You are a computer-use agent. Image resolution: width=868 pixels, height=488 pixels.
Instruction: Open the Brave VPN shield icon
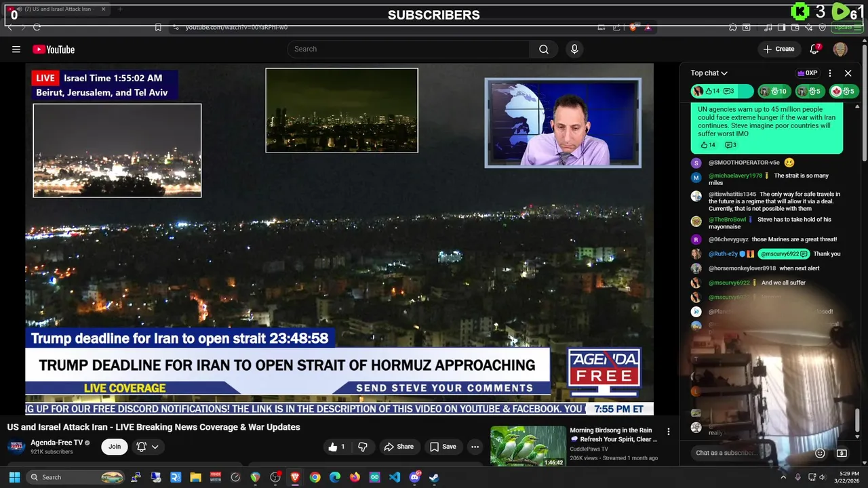(x=822, y=27)
